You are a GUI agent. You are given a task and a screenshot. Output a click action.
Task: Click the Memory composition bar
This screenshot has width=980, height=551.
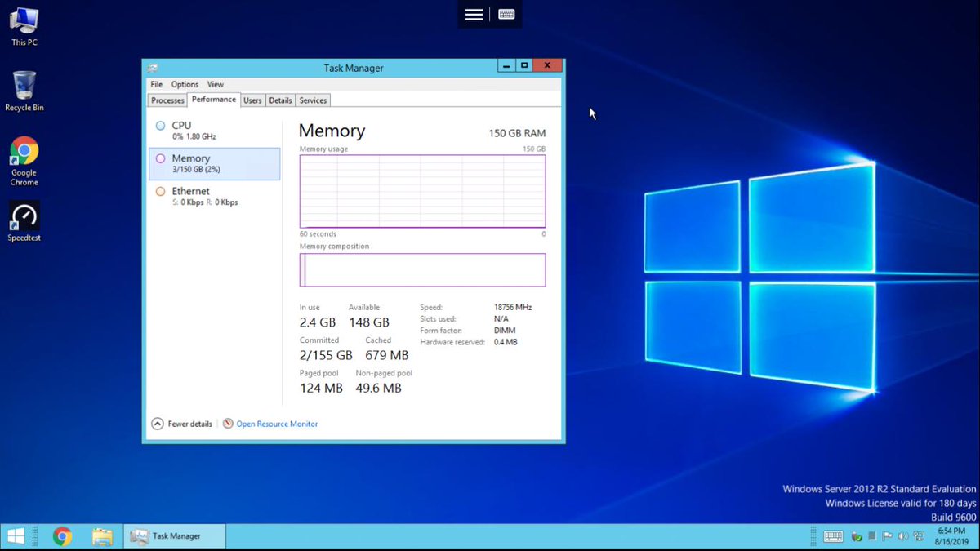422,270
